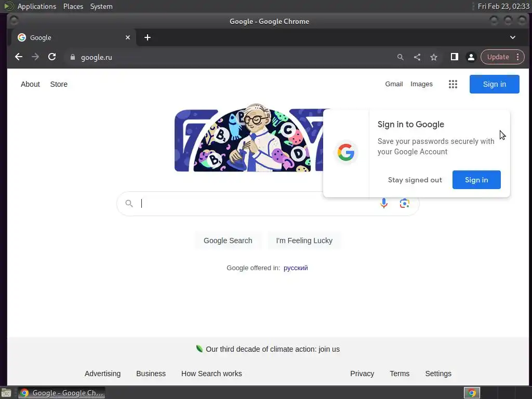The image size is (532, 399).
Task: Start voice search with the microphone icon
Action: [x=384, y=203]
